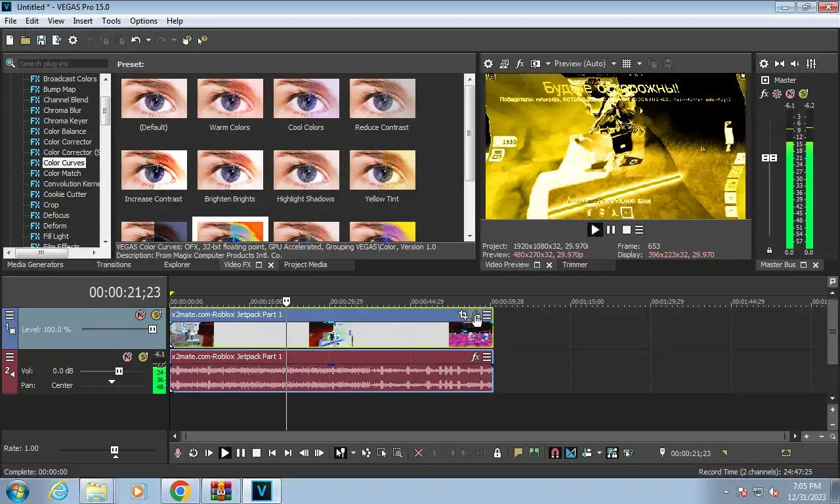Activate What's This help cursor
This screenshot has width=840, height=504.
tap(203, 40)
